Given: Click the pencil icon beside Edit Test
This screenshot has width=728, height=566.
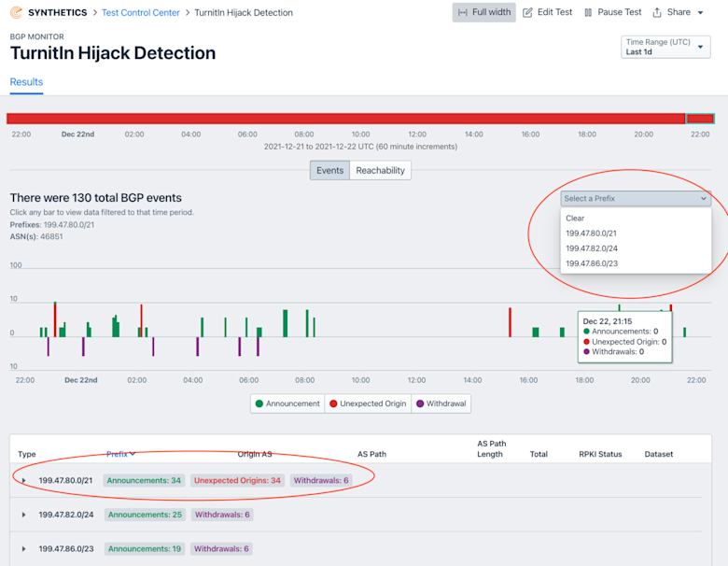Looking at the screenshot, I should tap(527, 12).
